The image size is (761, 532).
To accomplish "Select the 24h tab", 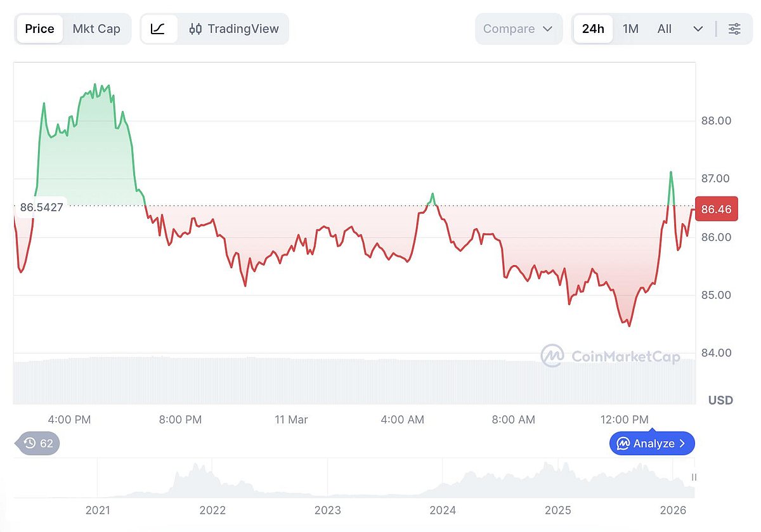I will [593, 29].
